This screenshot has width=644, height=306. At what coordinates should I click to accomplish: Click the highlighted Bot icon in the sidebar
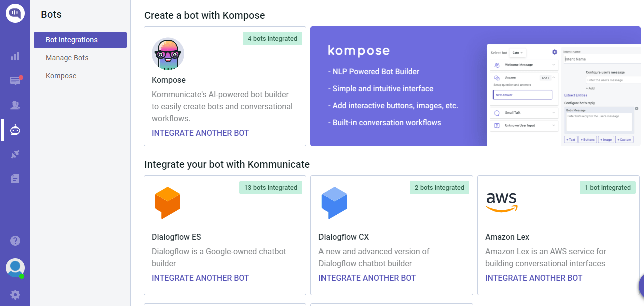click(x=15, y=130)
